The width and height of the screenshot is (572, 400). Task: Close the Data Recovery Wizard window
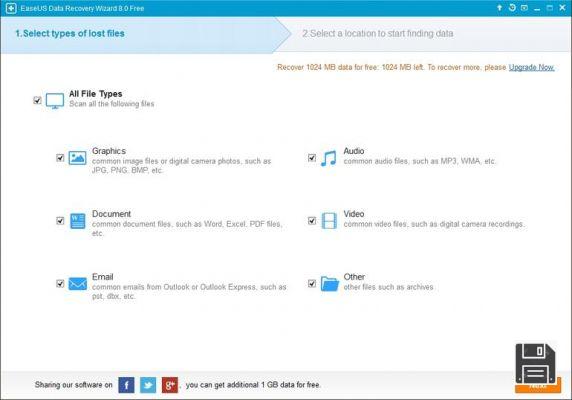563,8
